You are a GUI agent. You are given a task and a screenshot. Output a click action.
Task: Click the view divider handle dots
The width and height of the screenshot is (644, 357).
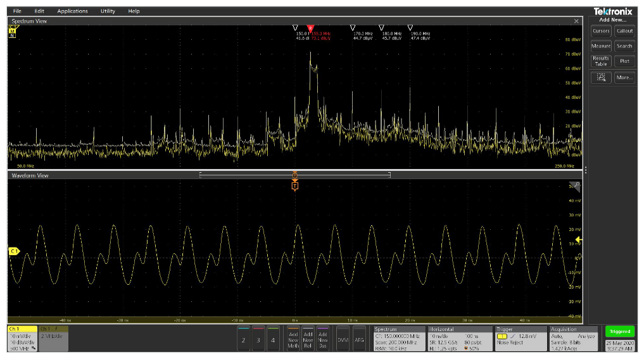point(585,170)
